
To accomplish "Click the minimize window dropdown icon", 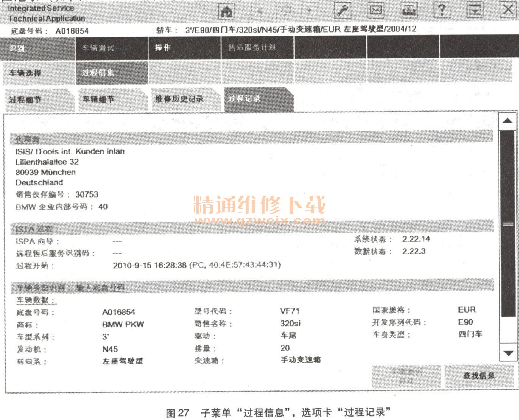I will [474, 10].
